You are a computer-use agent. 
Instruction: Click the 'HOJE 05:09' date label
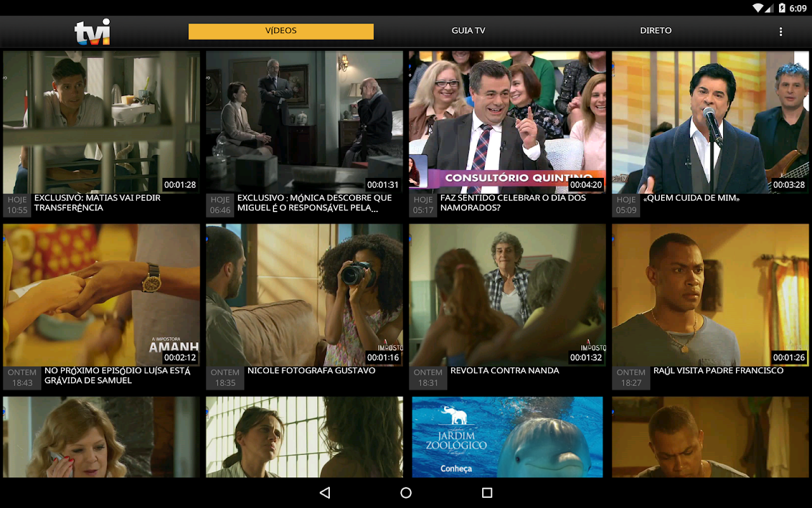(x=626, y=205)
